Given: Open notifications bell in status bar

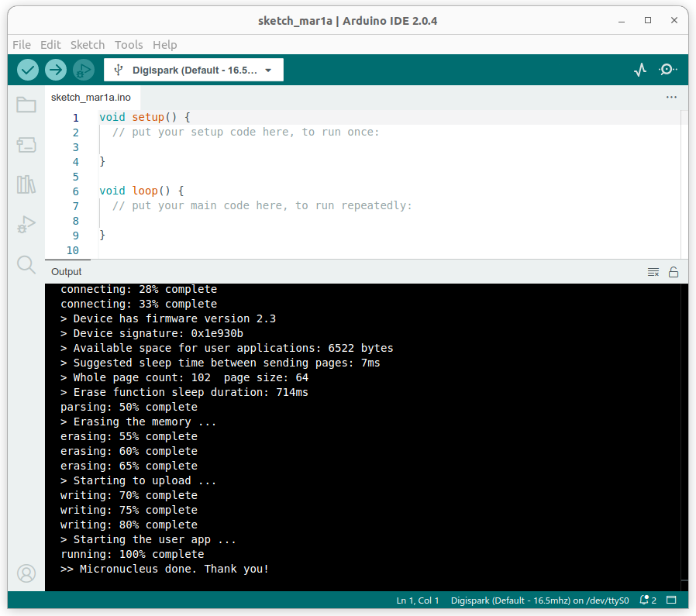Looking at the screenshot, I should (x=648, y=600).
